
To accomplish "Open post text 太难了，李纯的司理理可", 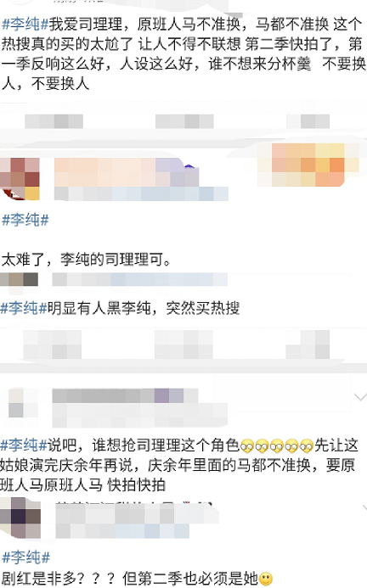I will click(x=87, y=260).
